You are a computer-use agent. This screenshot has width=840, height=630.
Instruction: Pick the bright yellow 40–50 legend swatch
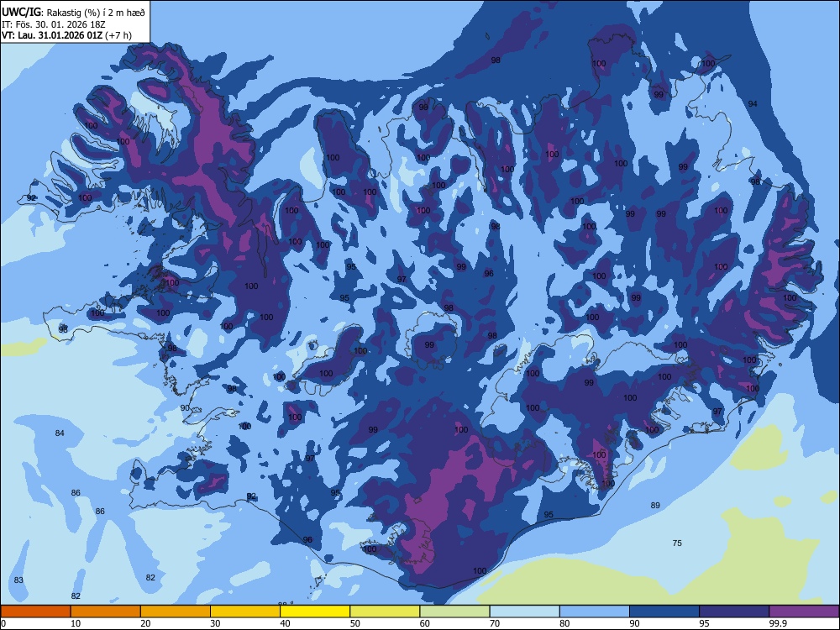click(x=315, y=612)
